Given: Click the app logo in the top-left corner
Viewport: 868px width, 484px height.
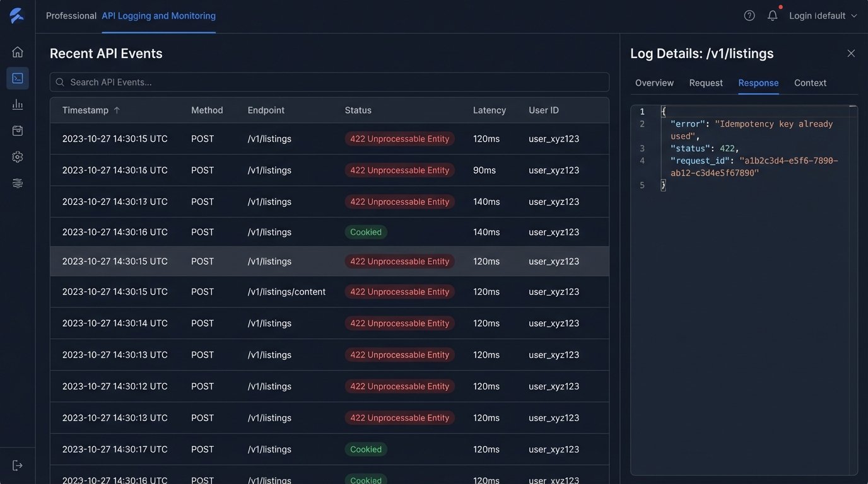Looking at the screenshot, I should pyautogui.click(x=17, y=16).
